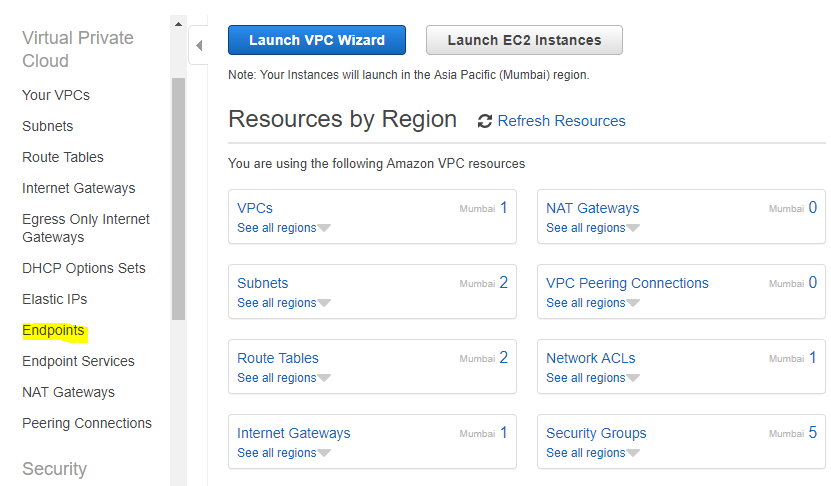Expand See all regions under VPCs
The width and height of the screenshot is (831, 486).
pos(284,228)
